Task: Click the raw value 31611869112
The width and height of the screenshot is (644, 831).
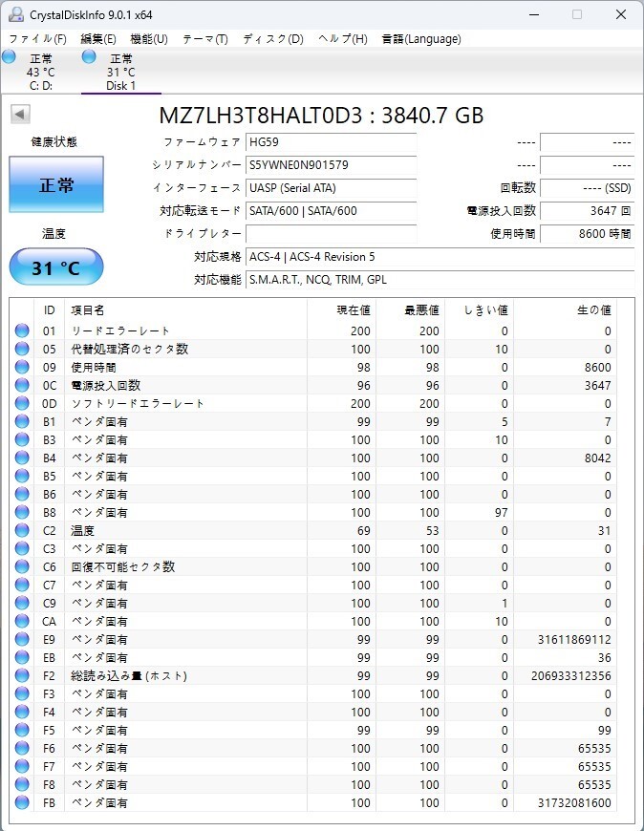Action: point(574,639)
